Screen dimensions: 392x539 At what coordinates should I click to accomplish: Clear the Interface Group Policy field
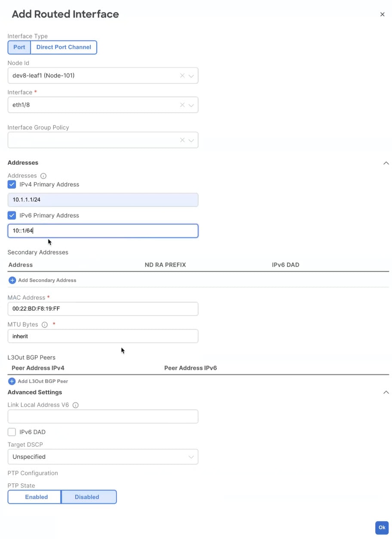tap(182, 140)
